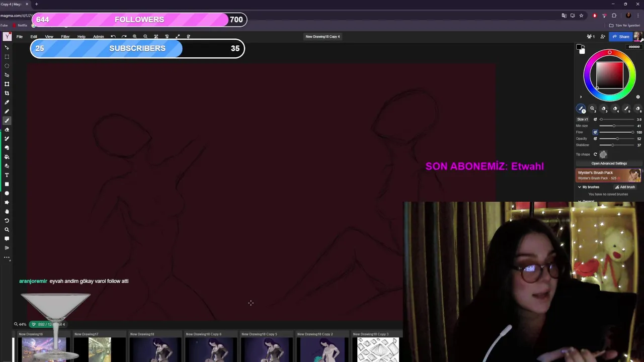Viewport: 644px width, 362px height.
Task: Pick a shade in the color square
Action: tap(610, 75)
